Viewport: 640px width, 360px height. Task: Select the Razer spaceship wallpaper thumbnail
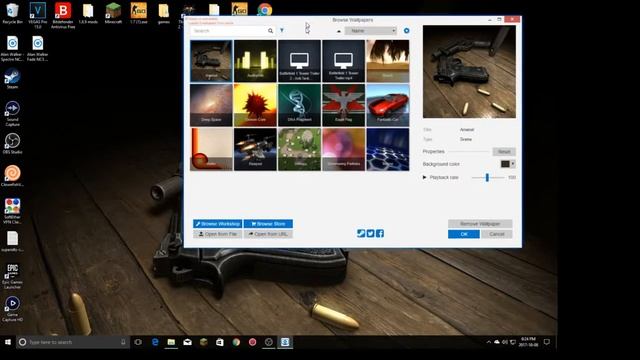pyautogui.click(x=255, y=149)
